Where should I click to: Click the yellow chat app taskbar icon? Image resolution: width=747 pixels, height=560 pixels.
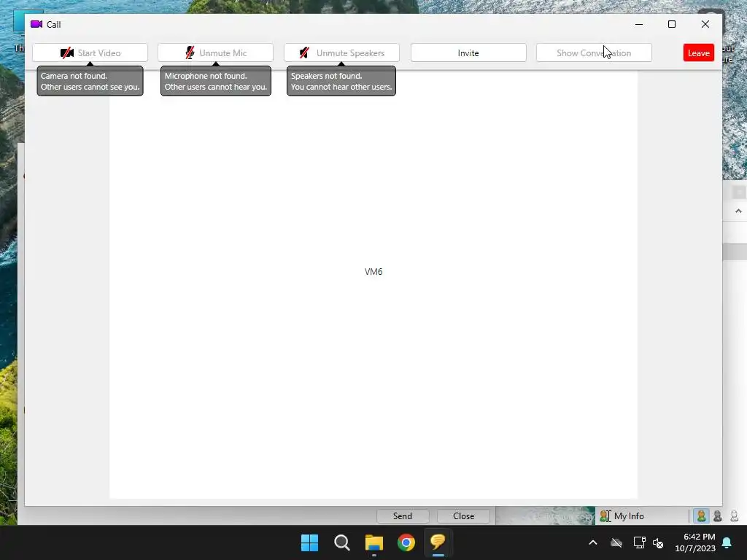coord(438,542)
